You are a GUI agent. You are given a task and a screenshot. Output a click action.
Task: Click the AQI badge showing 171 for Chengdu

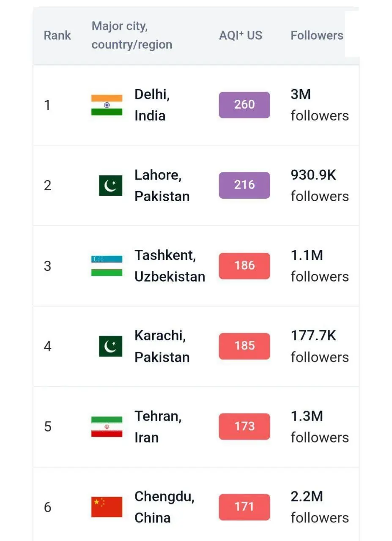point(244,507)
